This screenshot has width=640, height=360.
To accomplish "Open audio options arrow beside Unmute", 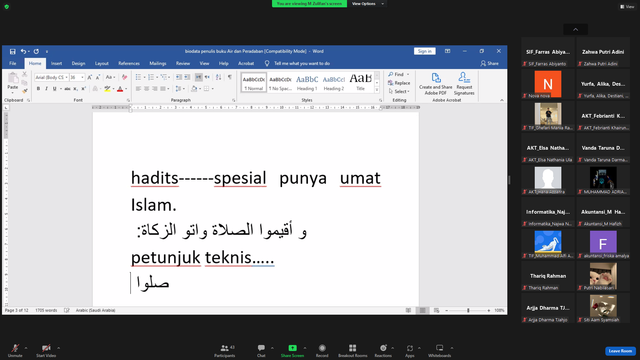I will point(26,348).
